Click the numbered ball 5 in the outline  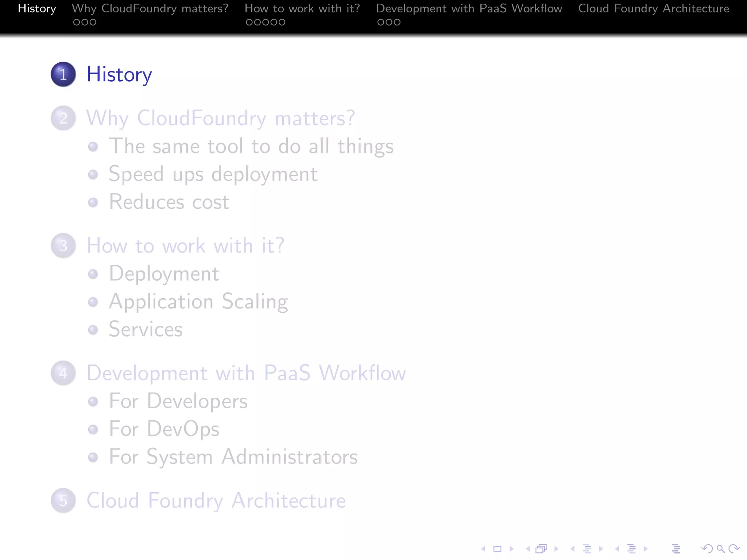tap(63, 501)
